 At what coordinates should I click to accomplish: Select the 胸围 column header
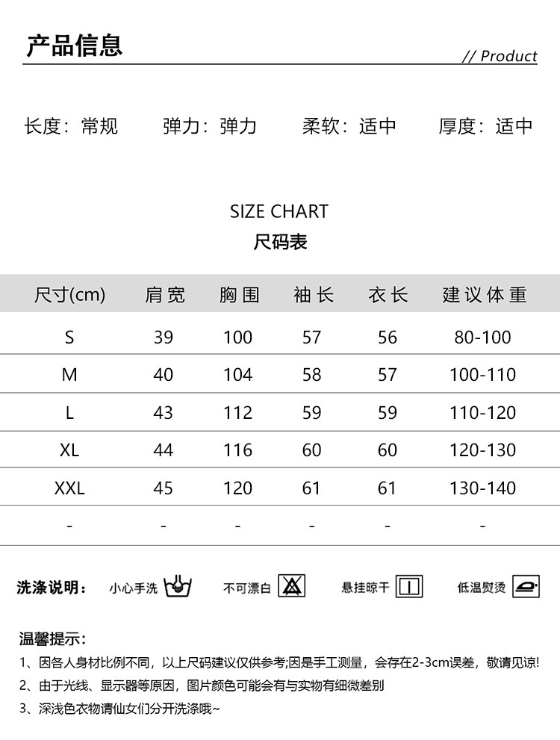pos(239,294)
